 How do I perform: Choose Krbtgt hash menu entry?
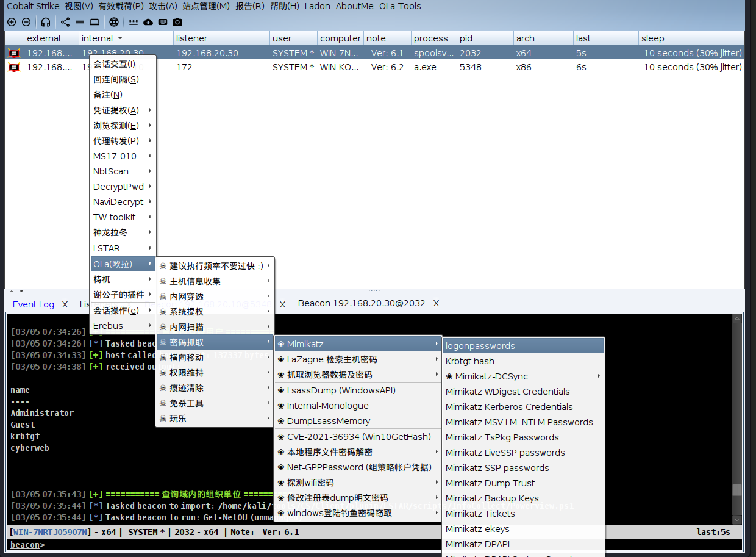pos(470,361)
